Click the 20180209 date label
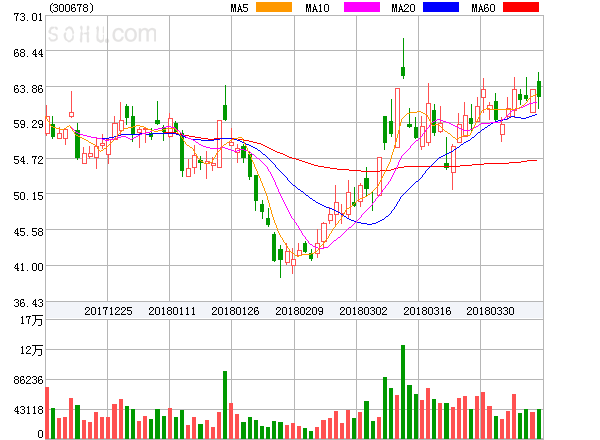Image resolution: width=600 pixels, height=440 pixels. click(x=299, y=311)
